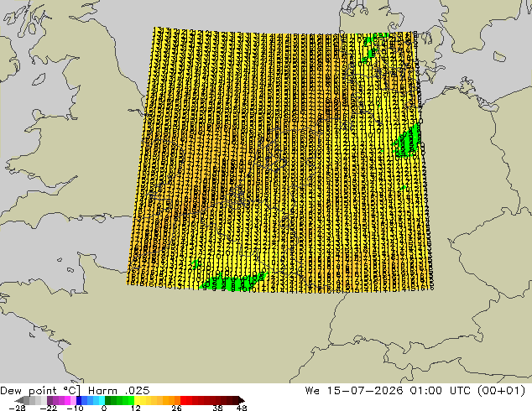
Task: Click the '12' legend scale label
Action: point(136,408)
